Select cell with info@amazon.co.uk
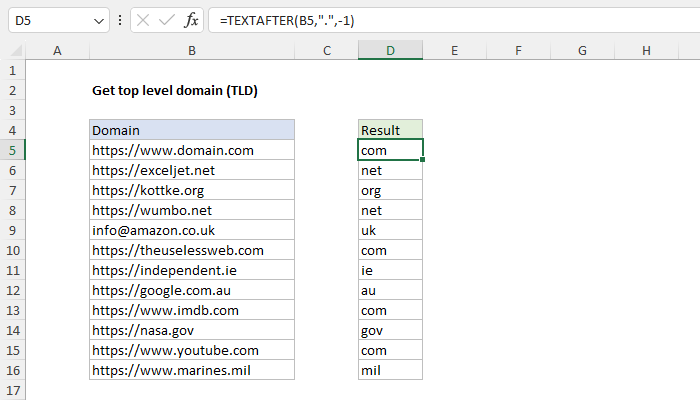 (x=192, y=230)
